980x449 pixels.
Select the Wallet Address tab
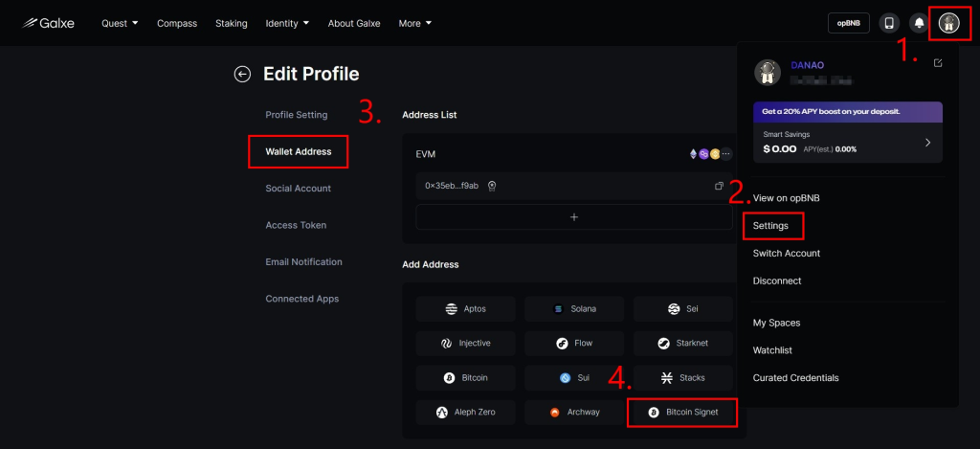pyautogui.click(x=298, y=151)
